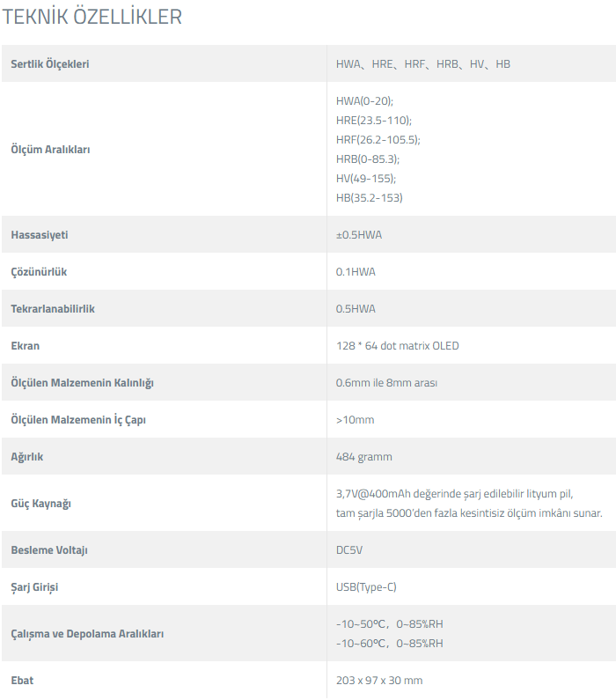This screenshot has width=616, height=700.
Task: Click the HB(35.2-153) range text
Action: (x=370, y=198)
